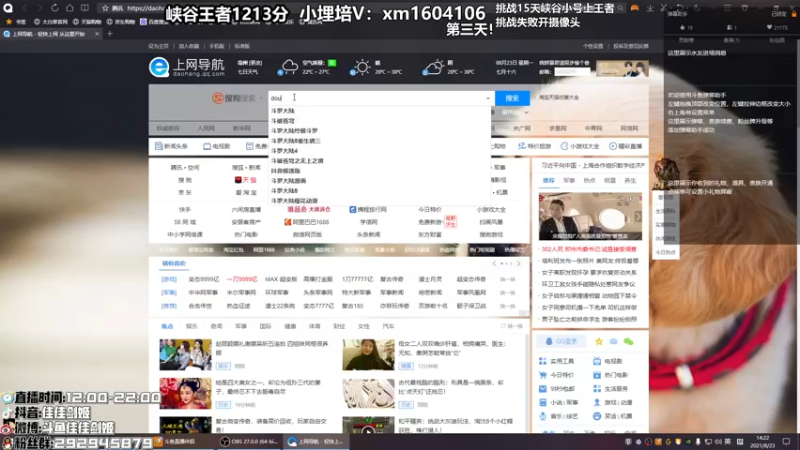
Task: Click the 加入收藏 link
Action: pos(189,46)
